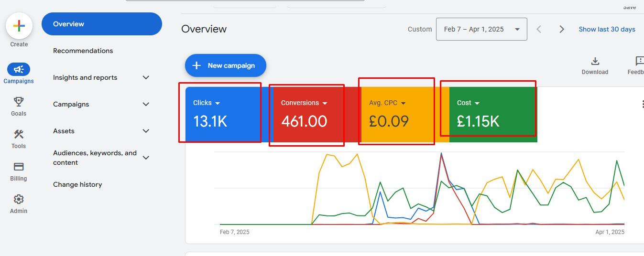Click the colorful Create plus icon
This screenshot has width=644, height=256.
pos(19,26)
